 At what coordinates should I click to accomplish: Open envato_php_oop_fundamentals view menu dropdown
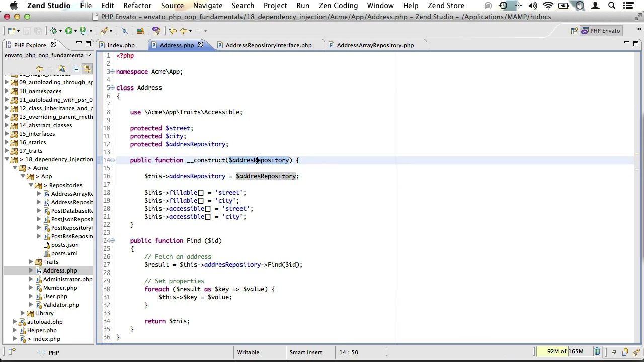88,55
